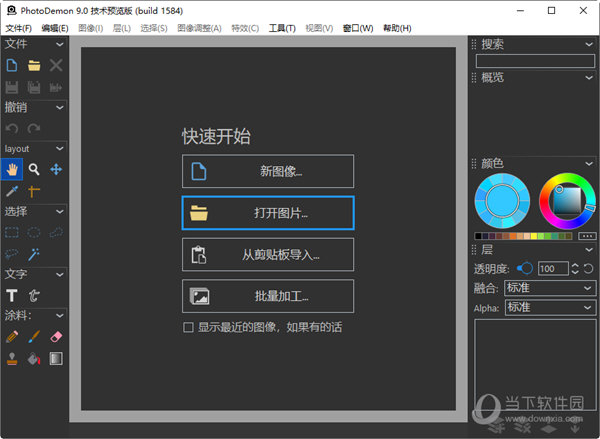This screenshot has width=600, height=439.
Task: Select the magic wand tool
Action: pos(34,254)
